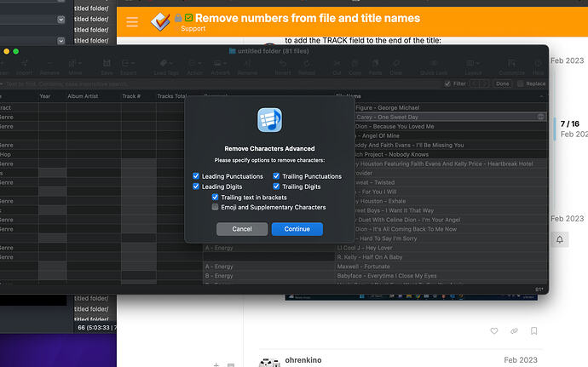Viewport: 588px width, 367px height.
Task: Click the forum site logo icon
Action: (160, 21)
